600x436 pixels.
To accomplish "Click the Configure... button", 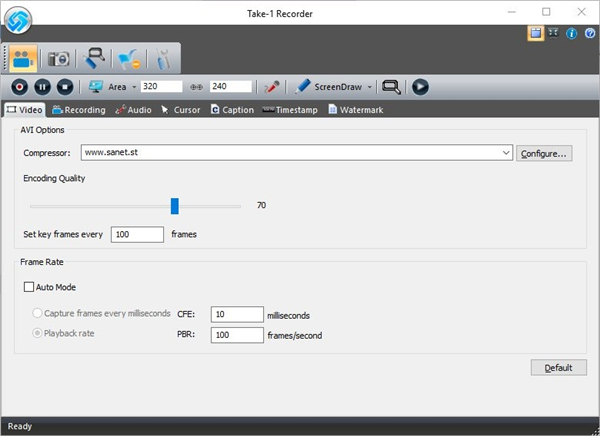I will click(544, 153).
